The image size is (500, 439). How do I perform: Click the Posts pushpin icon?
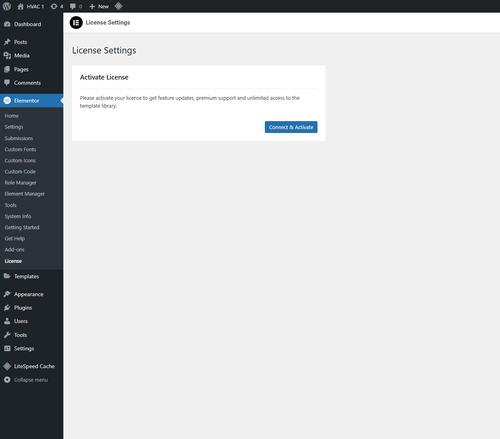(7, 42)
